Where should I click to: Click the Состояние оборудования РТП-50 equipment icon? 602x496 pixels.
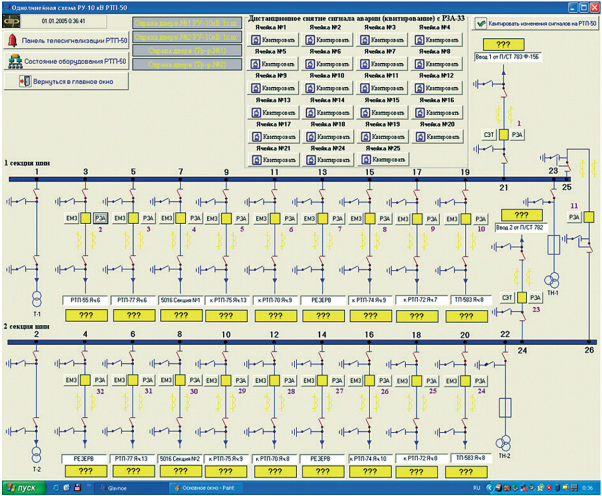click(13, 61)
